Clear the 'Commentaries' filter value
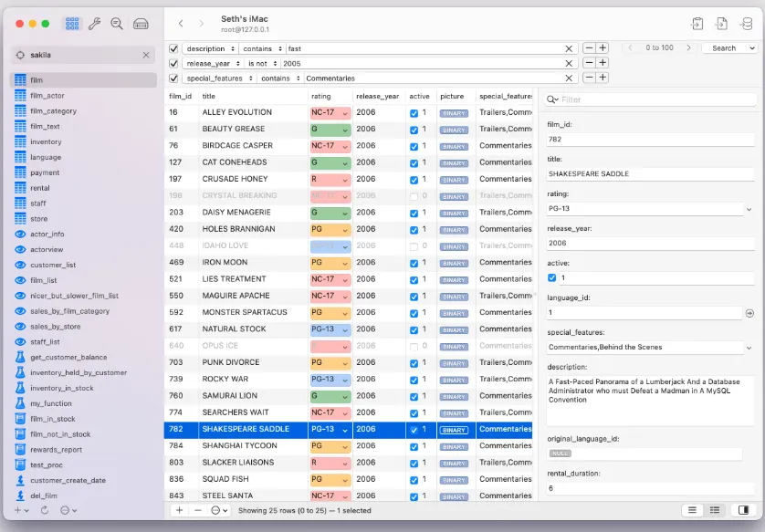The width and height of the screenshot is (765, 532). coord(569,78)
